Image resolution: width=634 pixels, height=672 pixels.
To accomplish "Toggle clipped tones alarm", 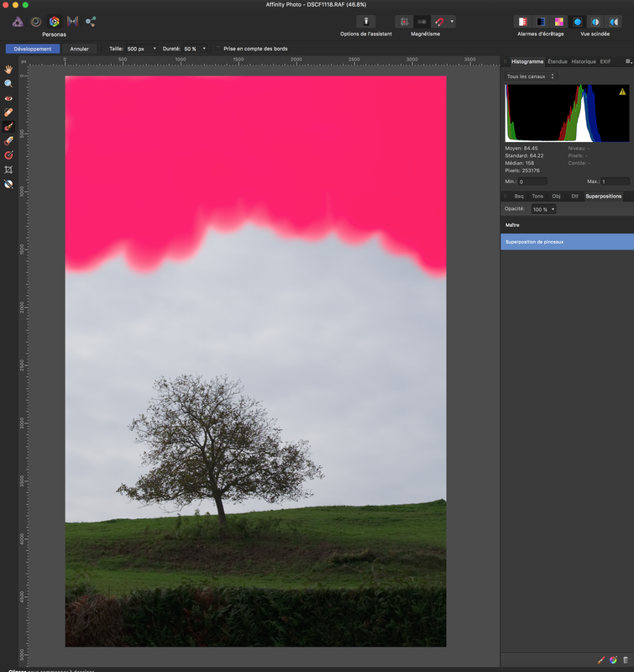I will click(558, 22).
